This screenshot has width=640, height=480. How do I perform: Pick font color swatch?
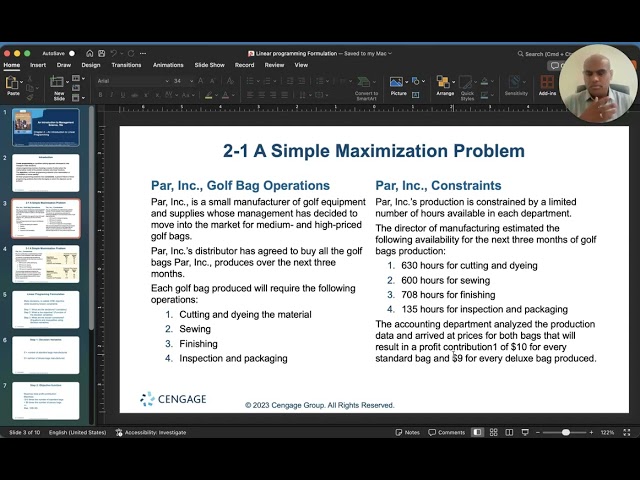click(225, 95)
